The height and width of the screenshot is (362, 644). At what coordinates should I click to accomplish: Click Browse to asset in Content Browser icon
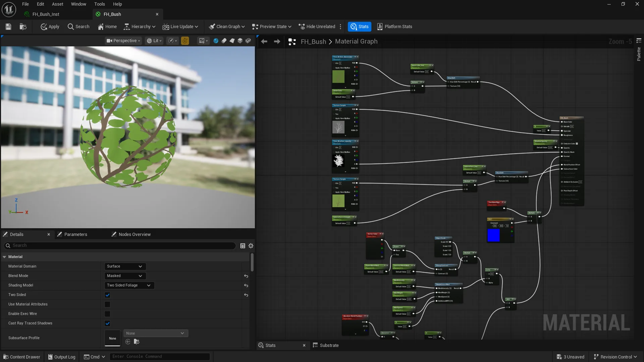[23, 27]
